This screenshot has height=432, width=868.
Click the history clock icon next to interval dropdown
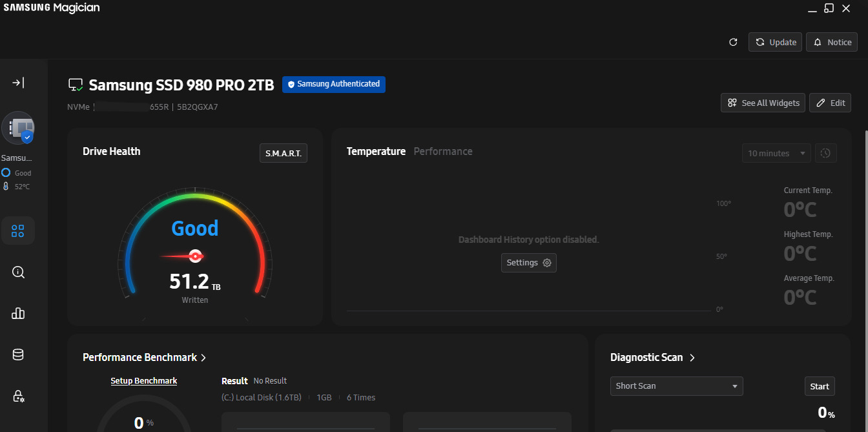(x=825, y=153)
